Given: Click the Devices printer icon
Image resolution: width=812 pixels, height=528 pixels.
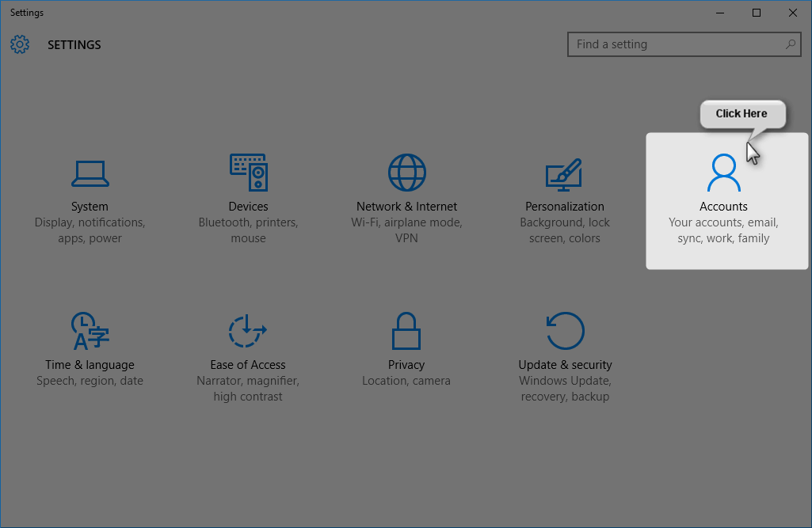Looking at the screenshot, I should tap(248, 173).
